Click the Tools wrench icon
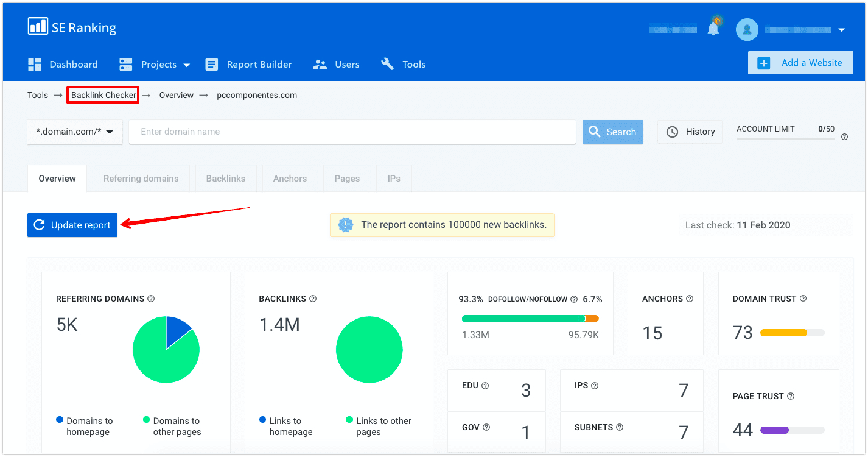This screenshot has height=457, width=868. coord(387,64)
